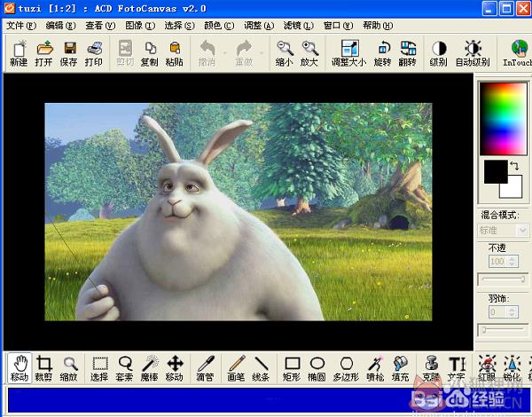Viewport: 532px width, 417px height.
Task: Swap foreground and background colors arrow
Action: coord(514,166)
